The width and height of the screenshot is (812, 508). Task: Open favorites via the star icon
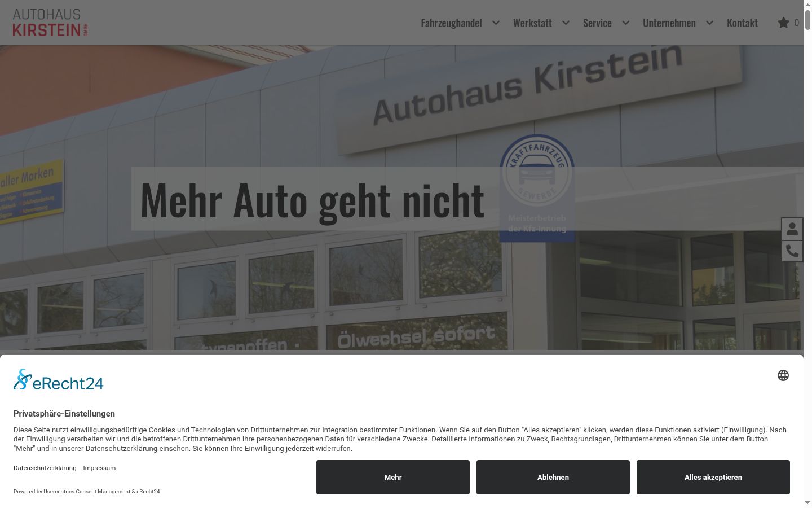coord(783,23)
